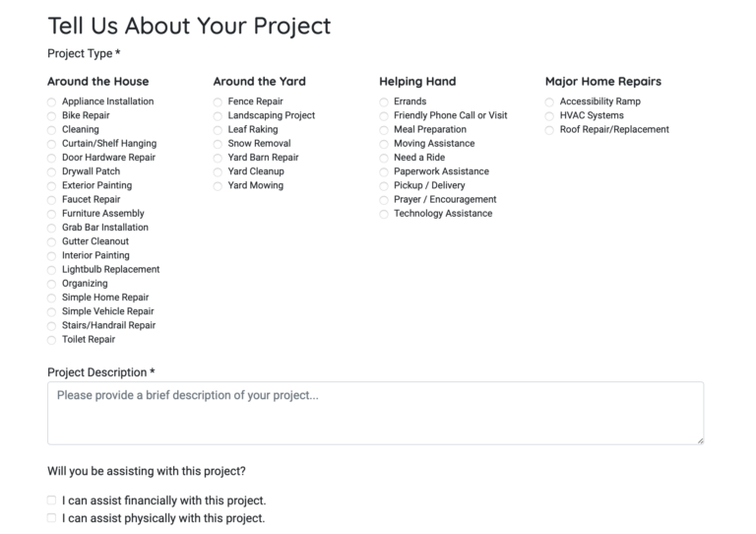Select the Snow Removal option
Screen dimensions: 756x534
point(218,144)
